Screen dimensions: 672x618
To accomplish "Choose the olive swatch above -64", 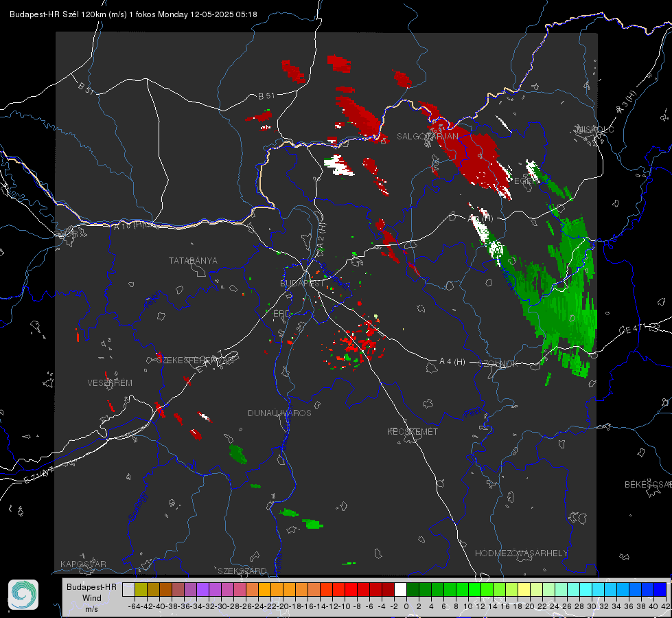I will click(141, 589).
